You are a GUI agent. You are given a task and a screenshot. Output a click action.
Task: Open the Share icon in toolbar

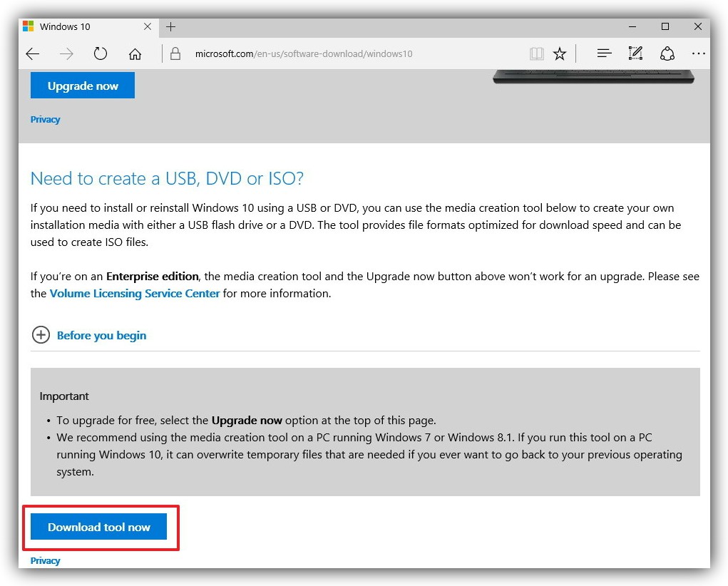point(667,54)
